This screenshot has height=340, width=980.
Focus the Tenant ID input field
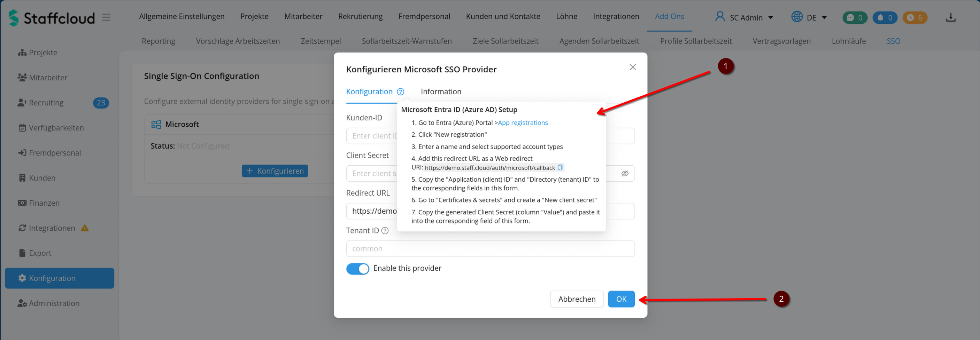[491, 249]
